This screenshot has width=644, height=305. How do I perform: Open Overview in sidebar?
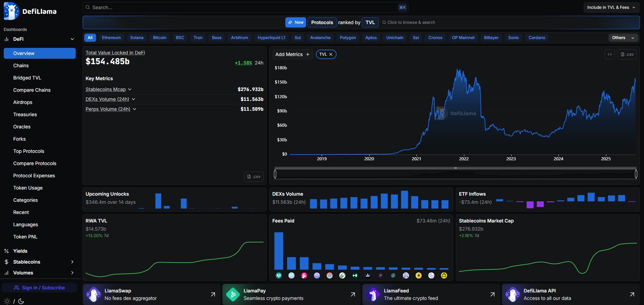[40, 53]
